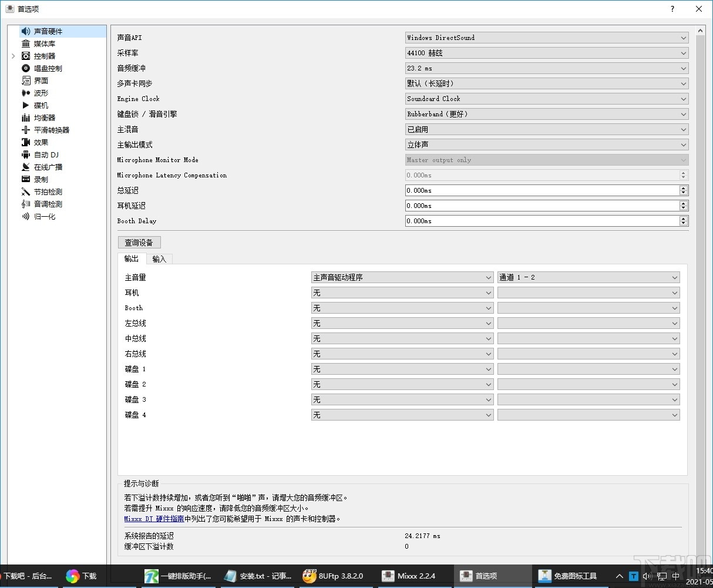Viewport: 713px width, 588px height.
Task: Click the 24.2177 ms latency value
Action: 422,536
